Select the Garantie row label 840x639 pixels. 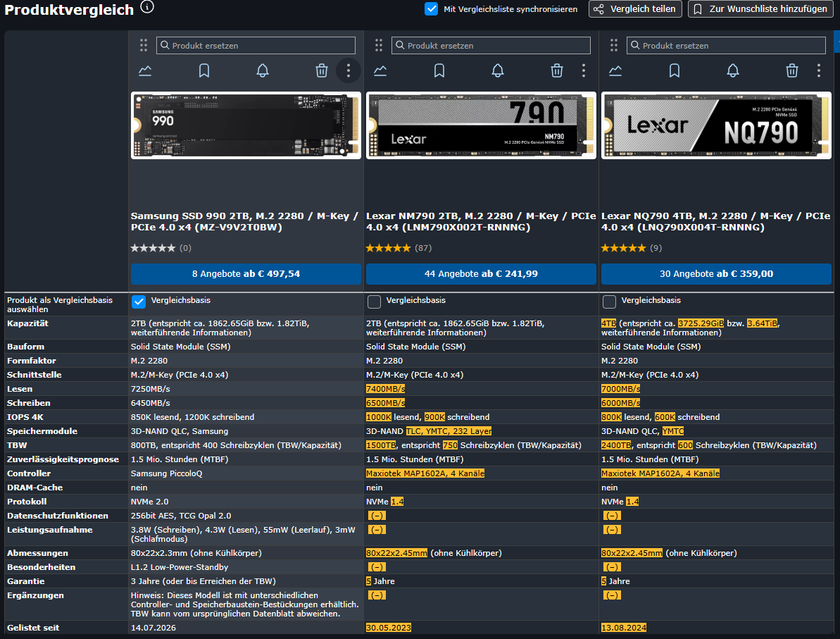pyautogui.click(x=26, y=582)
